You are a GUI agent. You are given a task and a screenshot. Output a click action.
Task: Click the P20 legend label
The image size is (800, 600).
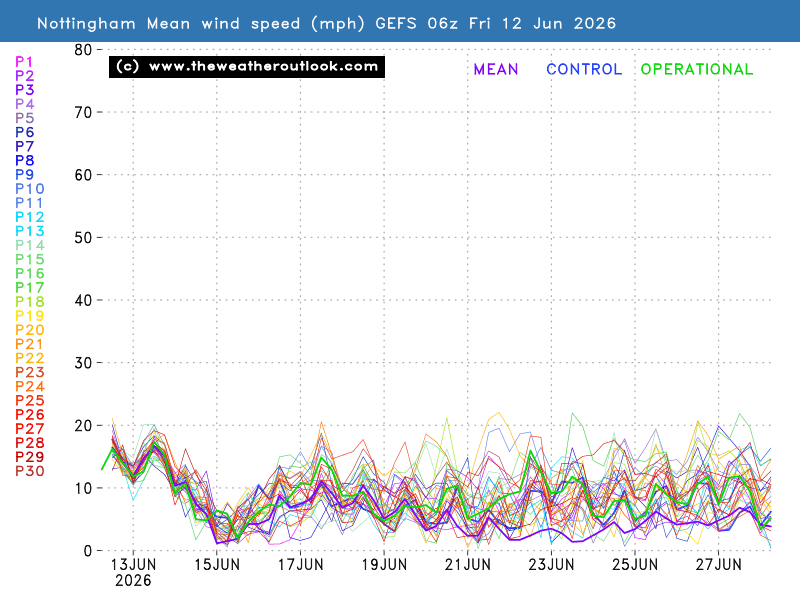[30, 330]
